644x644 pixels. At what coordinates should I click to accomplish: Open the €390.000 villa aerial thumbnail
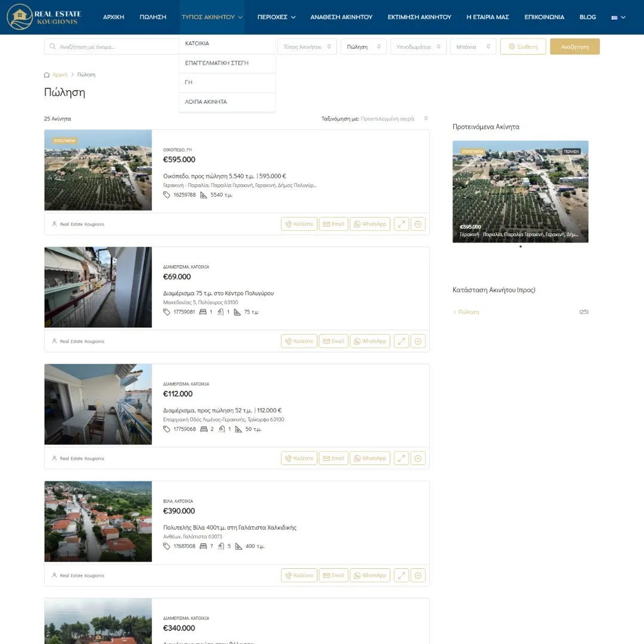tap(98, 521)
